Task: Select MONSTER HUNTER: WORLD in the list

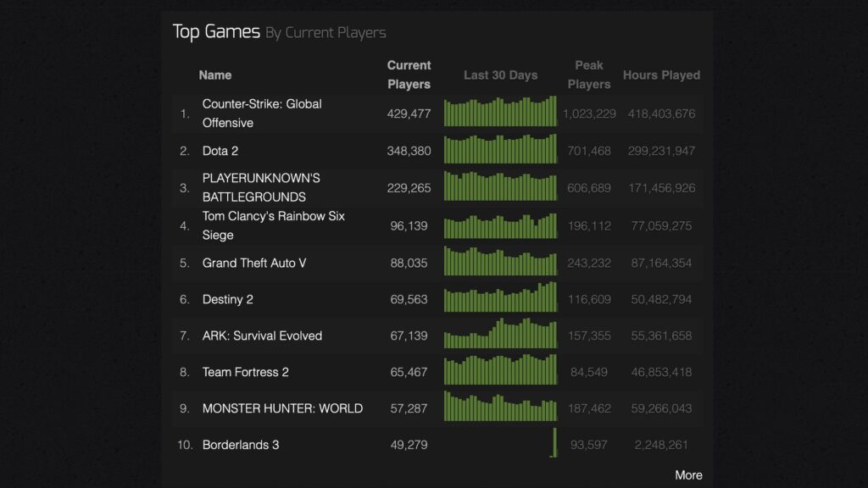Action: pyautogui.click(x=282, y=409)
